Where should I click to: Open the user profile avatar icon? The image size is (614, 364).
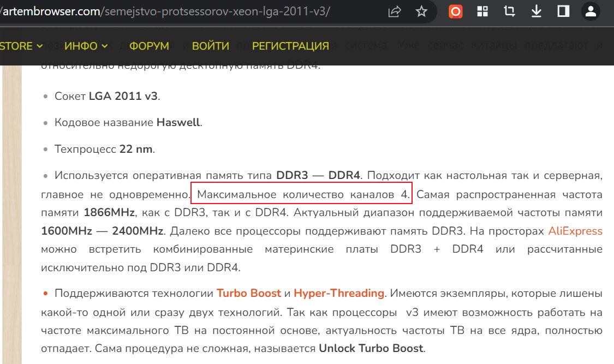(591, 11)
